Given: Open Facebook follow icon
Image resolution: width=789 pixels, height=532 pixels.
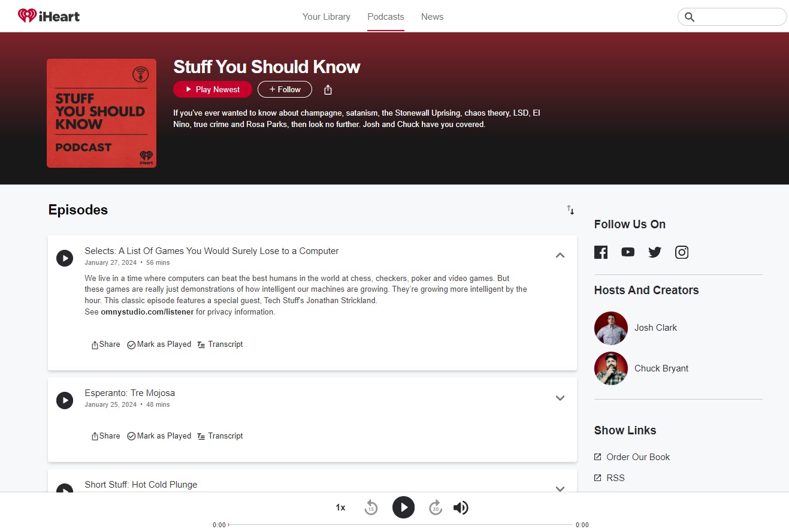Looking at the screenshot, I should [600, 252].
